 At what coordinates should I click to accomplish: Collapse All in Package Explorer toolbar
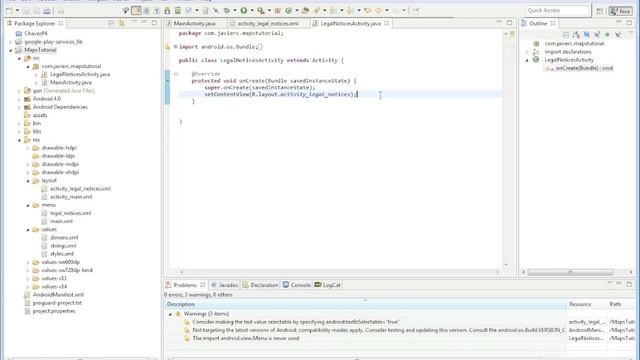click(111, 24)
